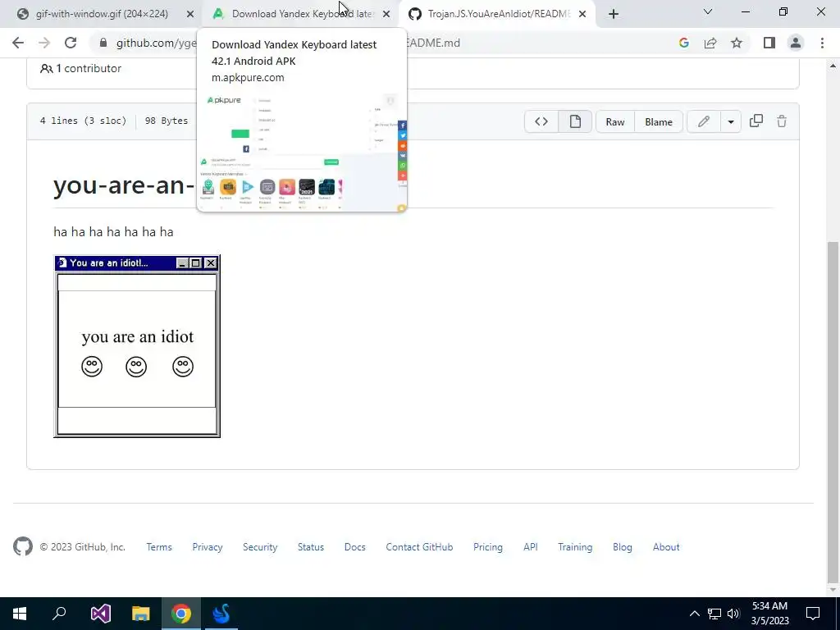Edit this file with pencil icon
Image resolution: width=840 pixels, height=630 pixels.
tap(703, 121)
